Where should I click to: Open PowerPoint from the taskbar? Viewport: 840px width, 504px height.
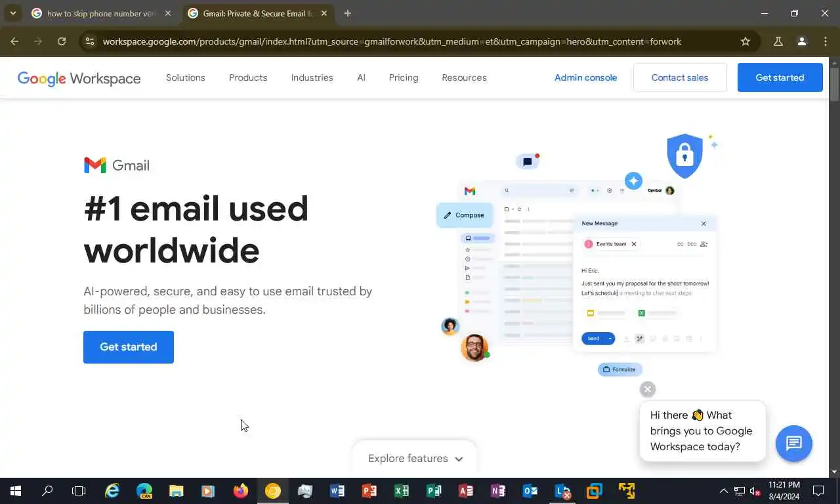[x=369, y=491]
